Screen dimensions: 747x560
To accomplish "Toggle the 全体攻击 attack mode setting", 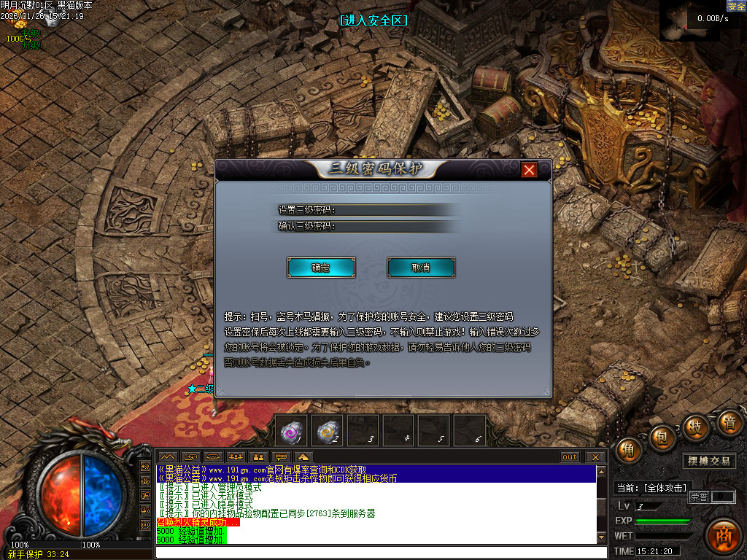I will point(666,486).
